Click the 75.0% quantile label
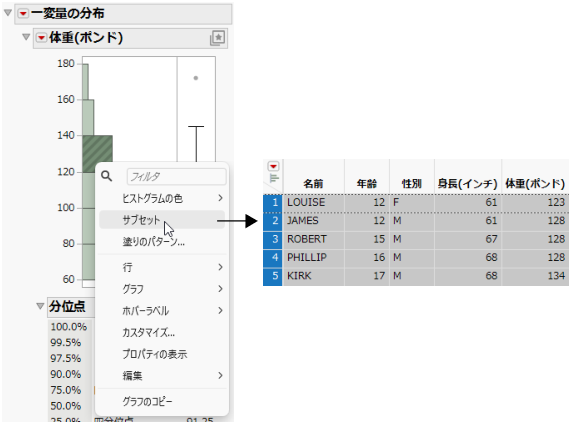Screen dimensions: 571x424 coord(66,390)
